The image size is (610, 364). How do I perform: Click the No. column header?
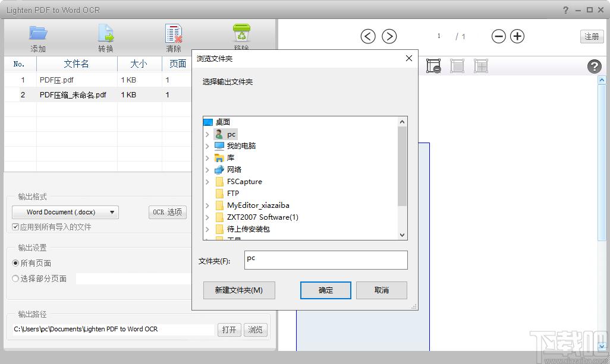tap(20, 64)
